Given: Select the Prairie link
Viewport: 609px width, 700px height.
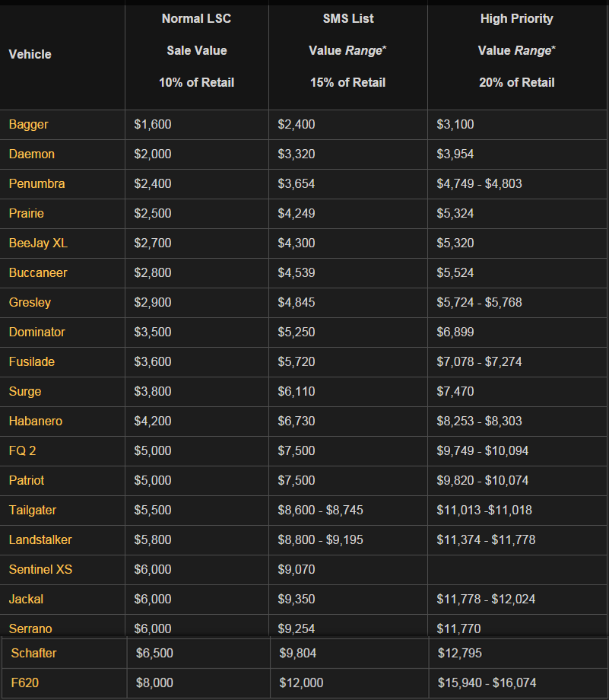Looking at the screenshot, I should 28,213.
